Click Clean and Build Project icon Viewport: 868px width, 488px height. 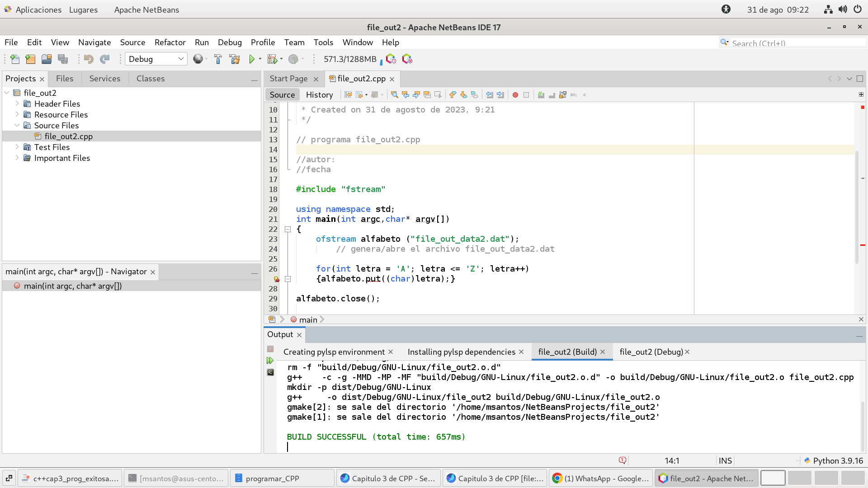pos(235,59)
